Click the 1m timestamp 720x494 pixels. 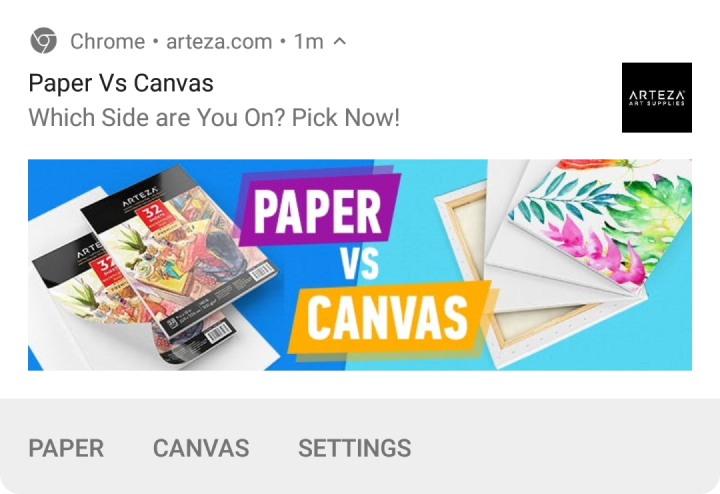pos(309,42)
